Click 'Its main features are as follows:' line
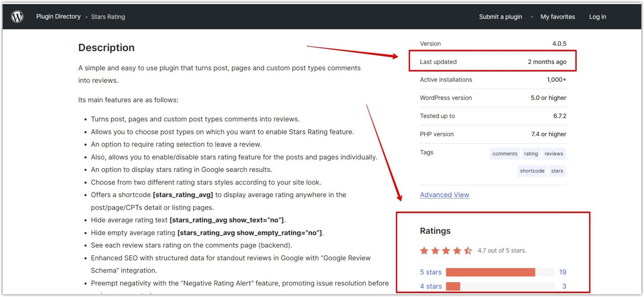The height and width of the screenshot is (297, 644). (x=128, y=100)
